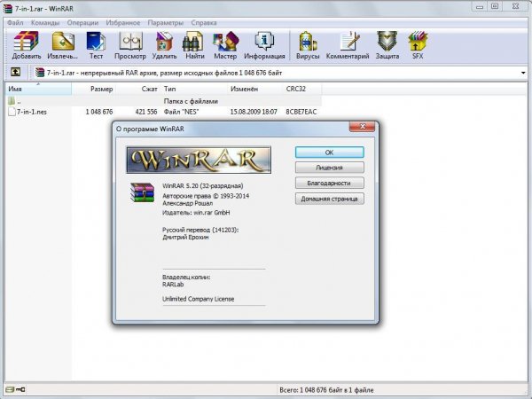532x399 pixels.
Task: Sort by the Сжат column header
Action: pos(138,89)
